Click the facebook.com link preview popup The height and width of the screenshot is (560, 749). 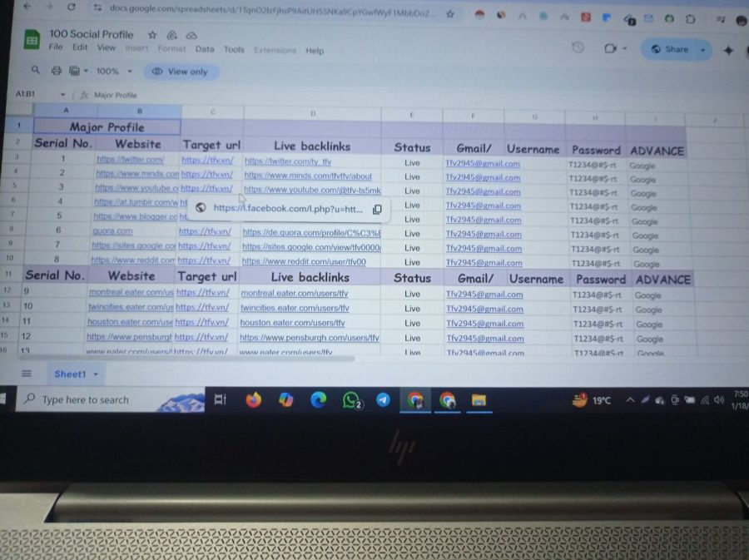click(x=288, y=209)
